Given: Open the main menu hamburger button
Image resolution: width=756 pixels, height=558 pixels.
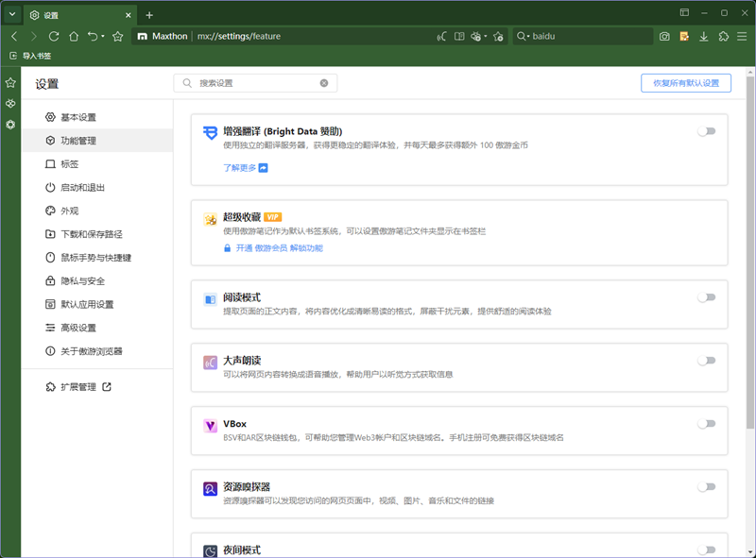Looking at the screenshot, I should (743, 36).
